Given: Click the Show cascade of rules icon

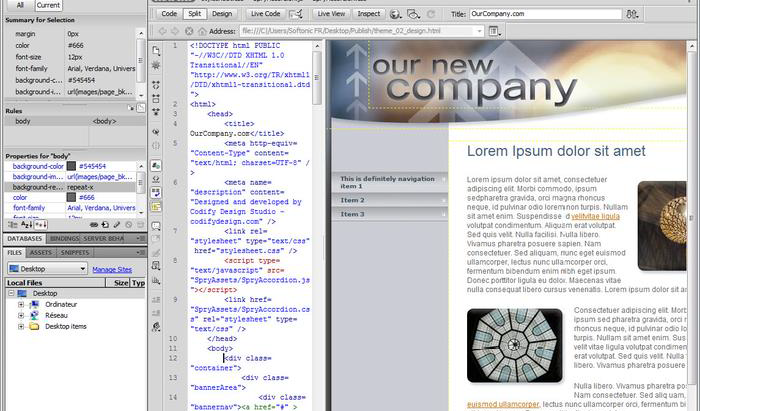Looking at the screenshot, I should pyautogui.click(x=141, y=108).
